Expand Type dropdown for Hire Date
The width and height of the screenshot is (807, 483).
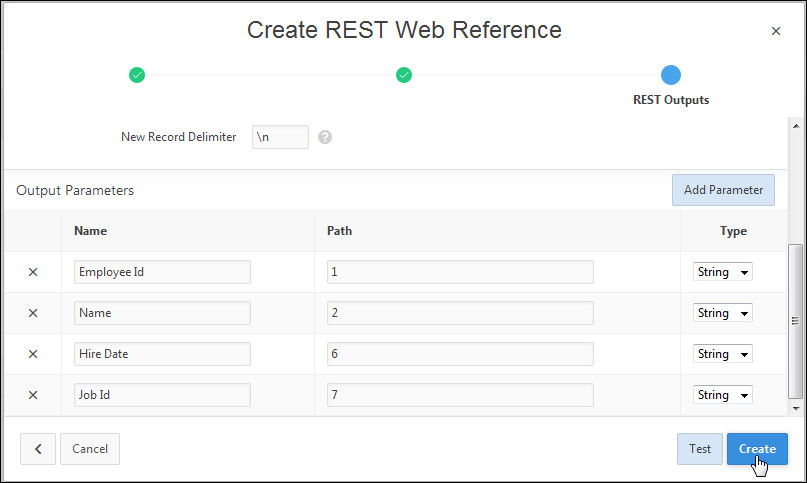[x=722, y=354]
